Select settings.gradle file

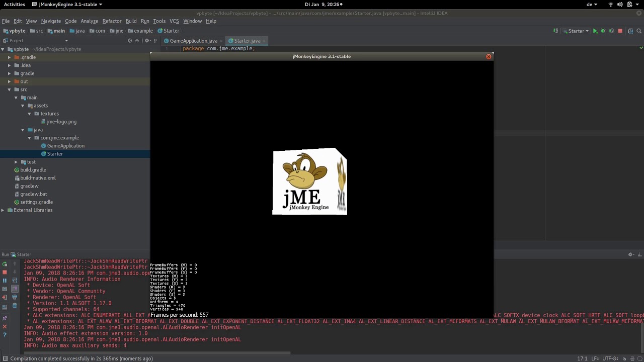pyautogui.click(x=36, y=202)
